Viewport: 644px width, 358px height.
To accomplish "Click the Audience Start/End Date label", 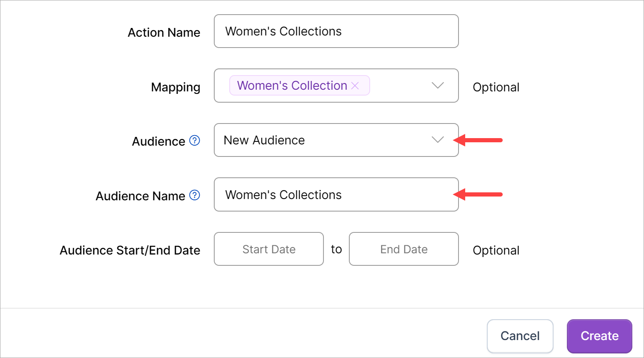I will pos(130,250).
